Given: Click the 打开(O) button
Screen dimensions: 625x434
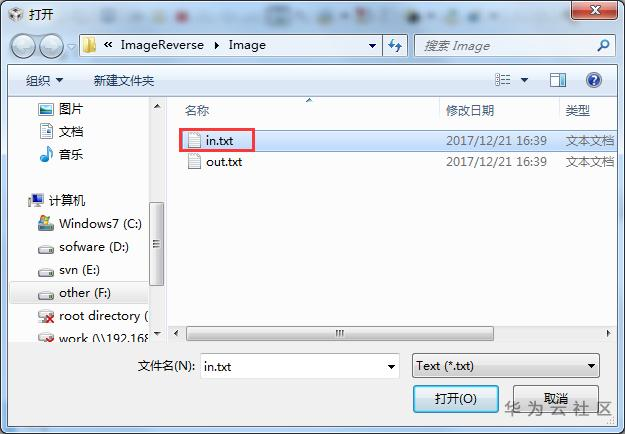Looking at the screenshot, I should coord(456,398).
